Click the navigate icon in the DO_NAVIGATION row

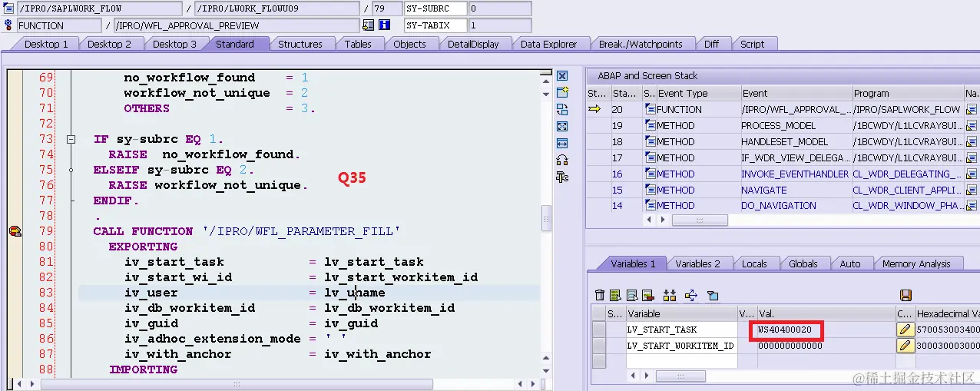pos(972,206)
